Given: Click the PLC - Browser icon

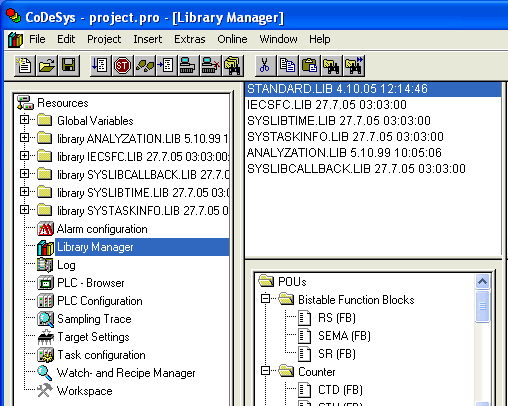Looking at the screenshot, I should pos(45,283).
